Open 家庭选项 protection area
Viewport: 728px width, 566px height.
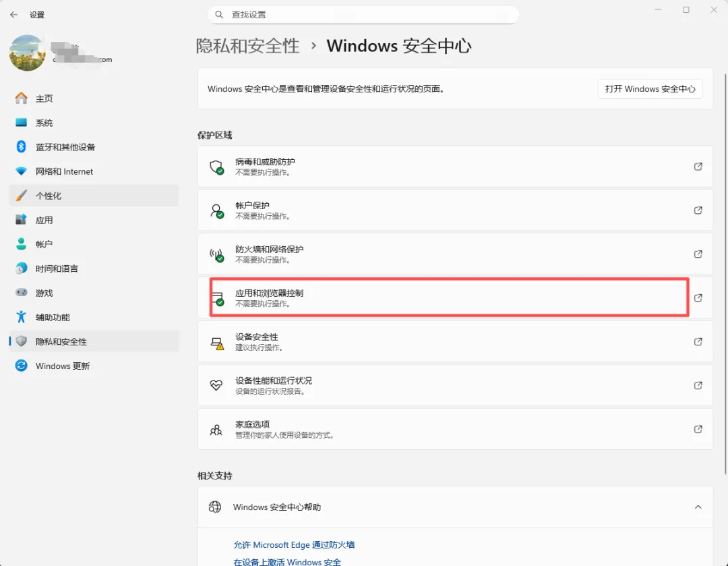[455, 429]
